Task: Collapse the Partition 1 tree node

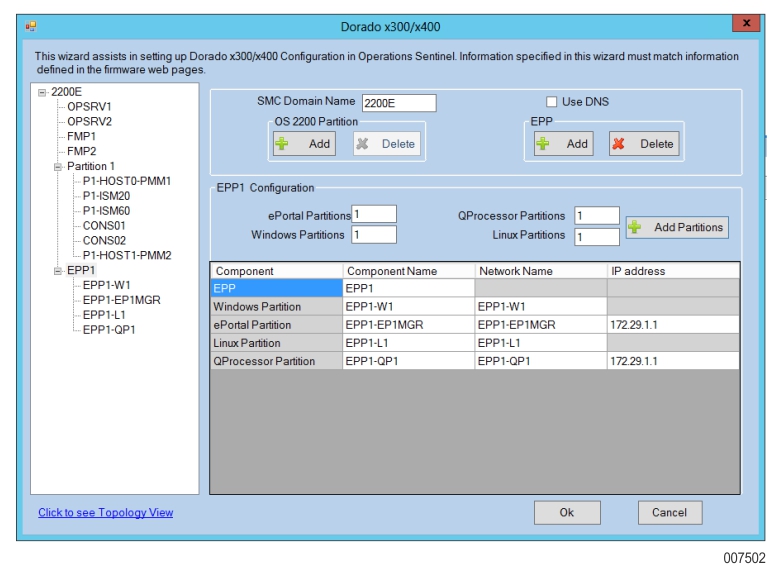Action: [x=58, y=167]
